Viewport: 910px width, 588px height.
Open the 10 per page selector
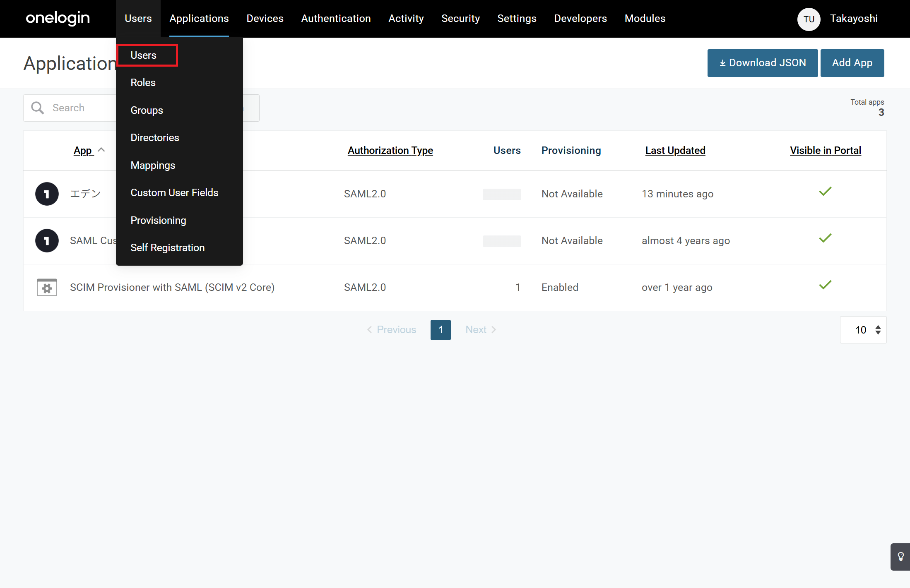click(863, 330)
